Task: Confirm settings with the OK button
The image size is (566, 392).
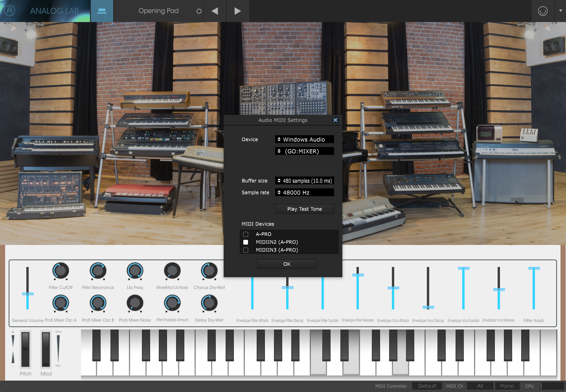Action: click(287, 264)
